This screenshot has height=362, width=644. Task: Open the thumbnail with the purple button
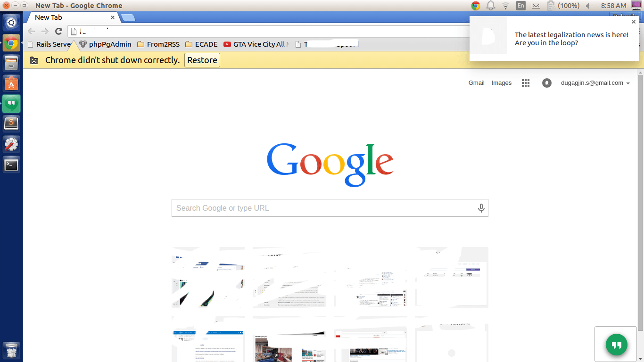click(x=452, y=277)
